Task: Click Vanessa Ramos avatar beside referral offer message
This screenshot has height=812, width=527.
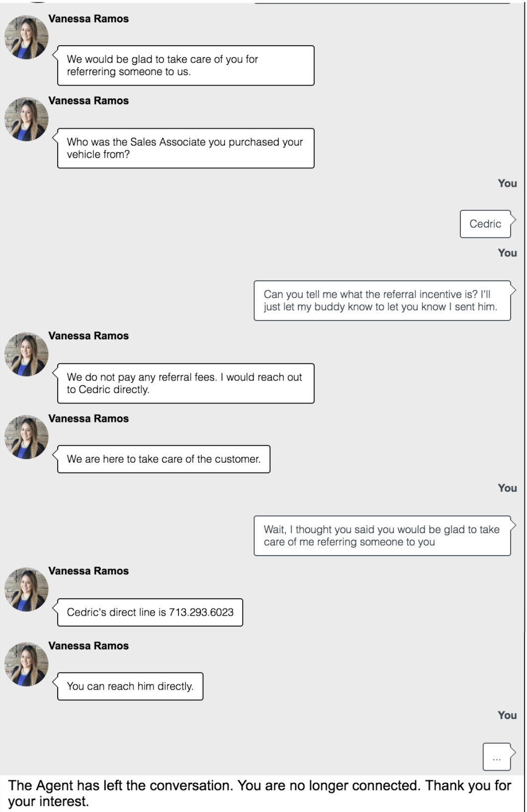Action: pos(26,37)
